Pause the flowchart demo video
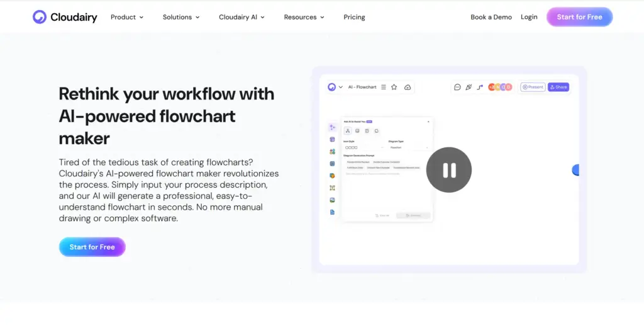 pos(449,169)
